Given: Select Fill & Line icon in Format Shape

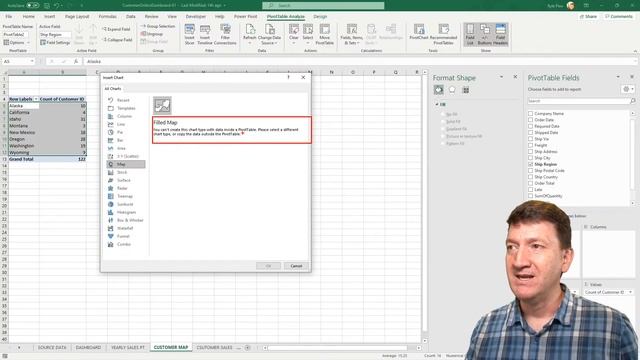Looking at the screenshot, I should click(439, 90).
